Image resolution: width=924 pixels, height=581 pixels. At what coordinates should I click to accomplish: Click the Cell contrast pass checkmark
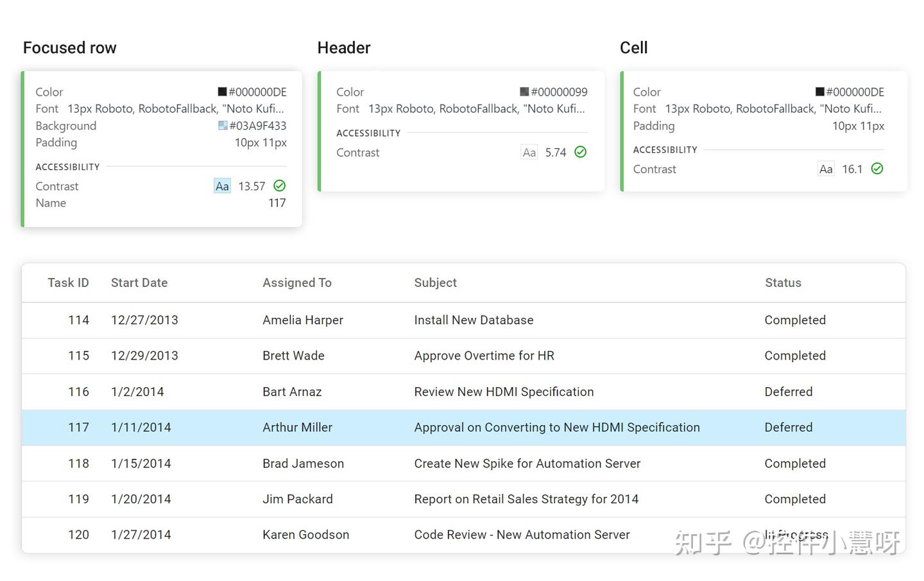877,169
